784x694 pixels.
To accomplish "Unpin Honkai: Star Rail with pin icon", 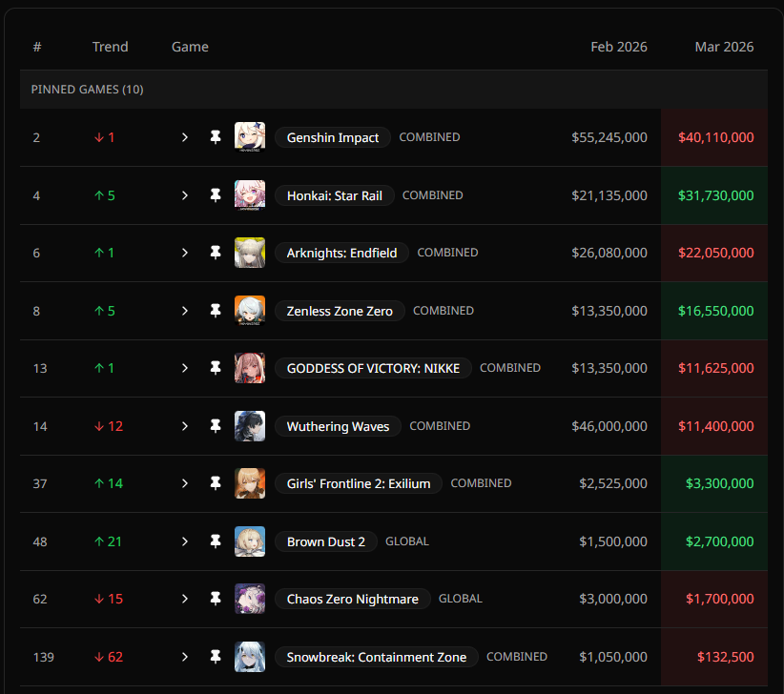I will click(x=216, y=195).
